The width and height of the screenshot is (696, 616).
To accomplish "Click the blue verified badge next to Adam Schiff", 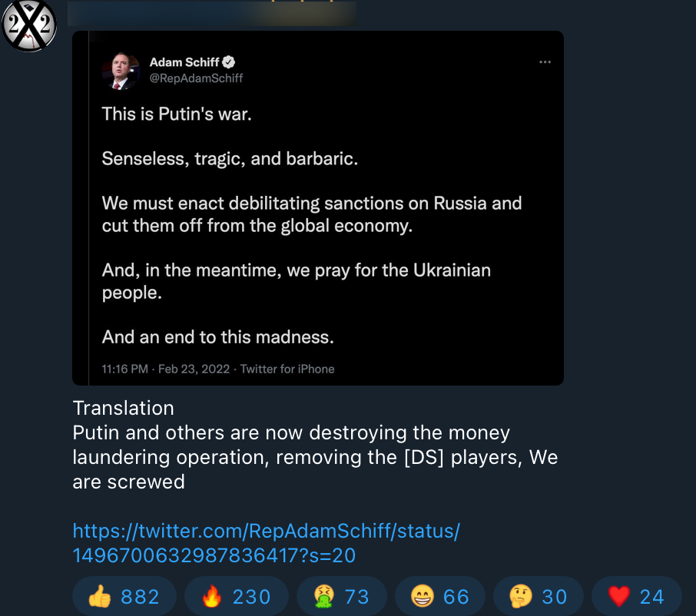I will pos(227,64).
